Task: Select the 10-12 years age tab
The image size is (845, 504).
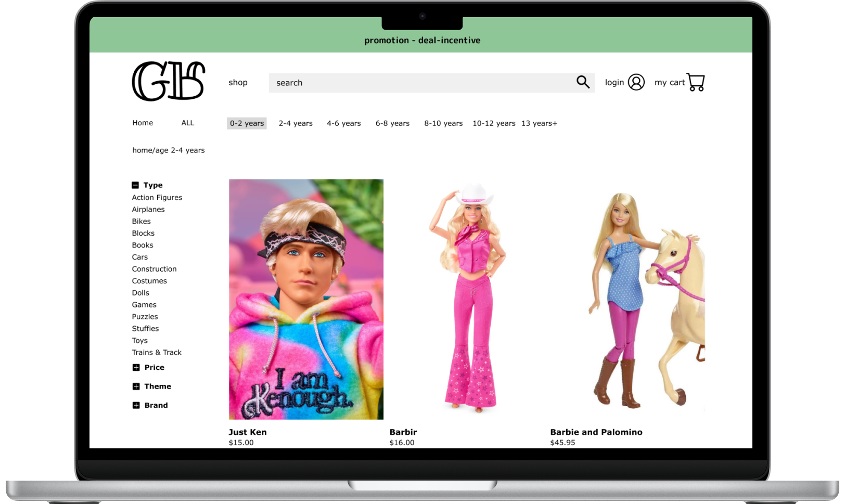Action: 494,123
